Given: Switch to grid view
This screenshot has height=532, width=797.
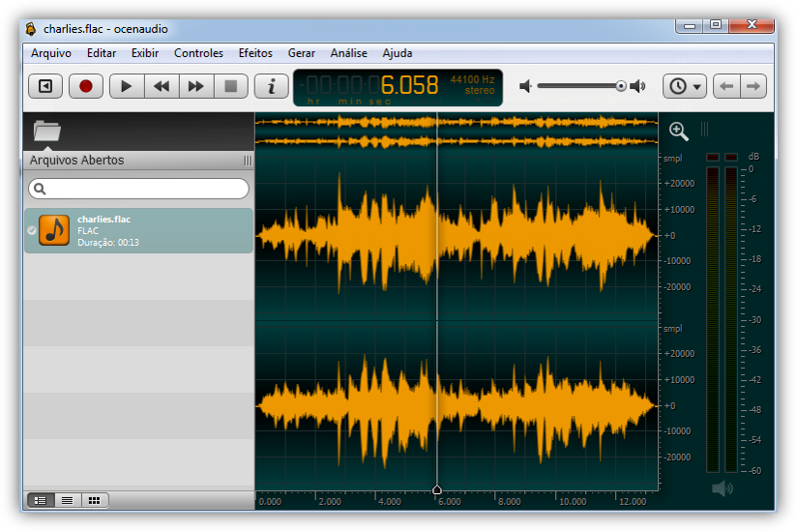Looking at the screenshot, I should tap(94, 500).
